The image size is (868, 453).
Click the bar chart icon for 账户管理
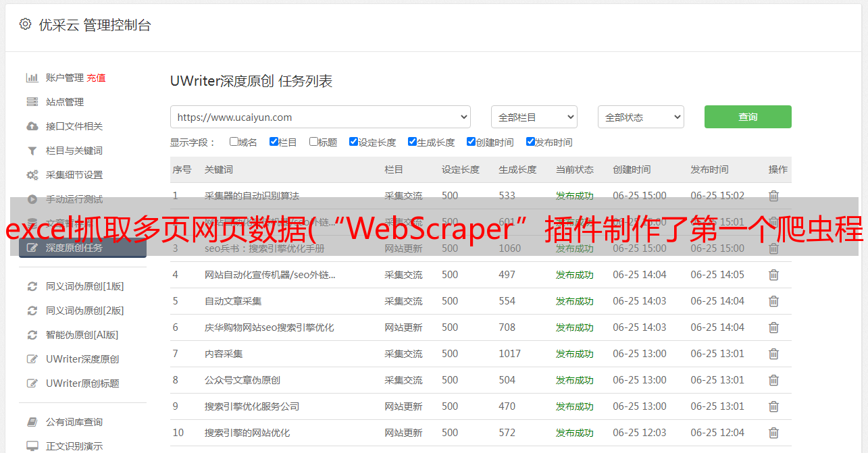[x=32, y=78]
